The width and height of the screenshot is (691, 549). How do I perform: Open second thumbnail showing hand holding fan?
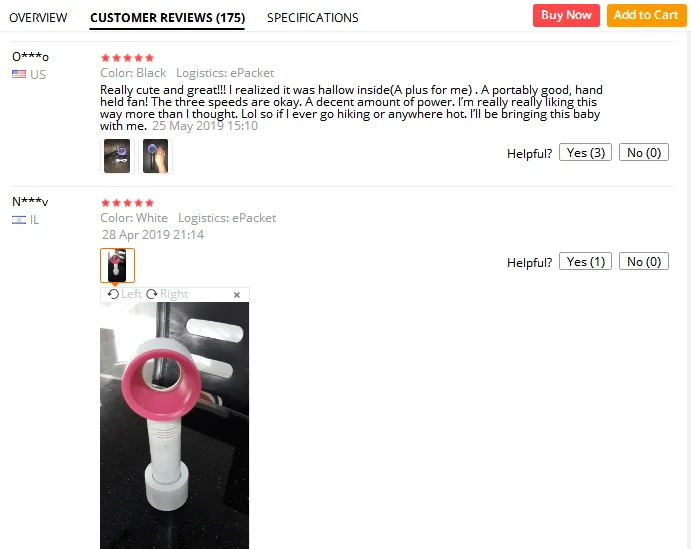click(x=155, y=156)
